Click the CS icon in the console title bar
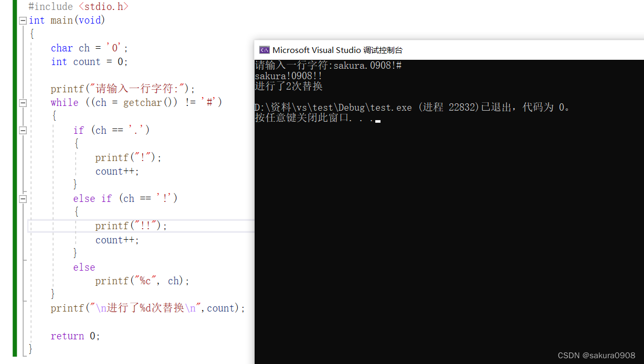 click(265, 50)
